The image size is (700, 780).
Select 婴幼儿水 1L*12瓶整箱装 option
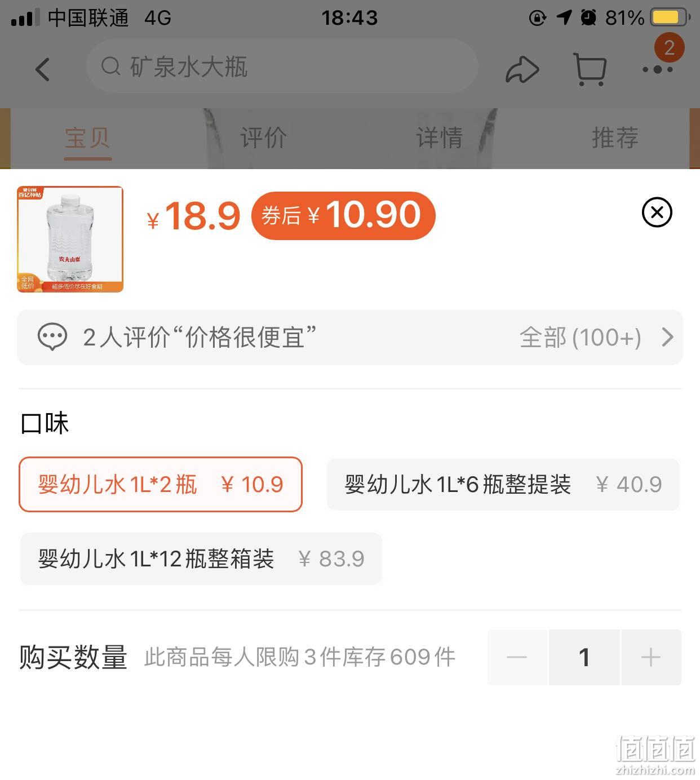(x=201, y=559)
